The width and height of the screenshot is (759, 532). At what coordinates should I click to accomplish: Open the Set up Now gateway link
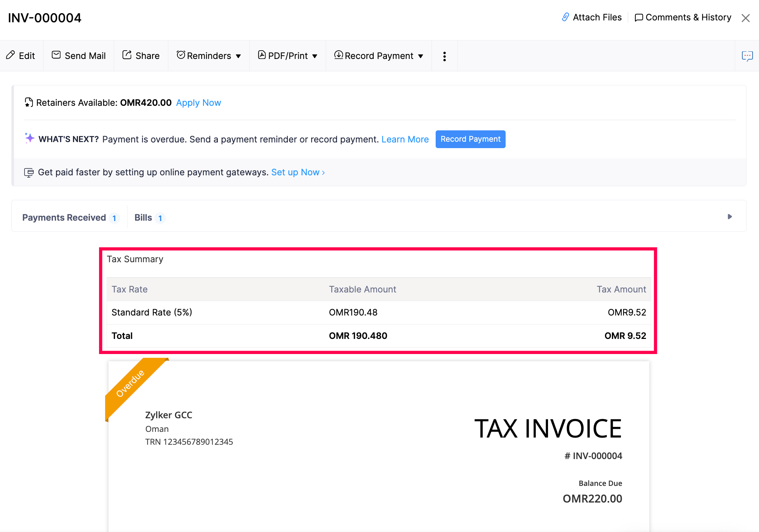[x=296, y=172]
